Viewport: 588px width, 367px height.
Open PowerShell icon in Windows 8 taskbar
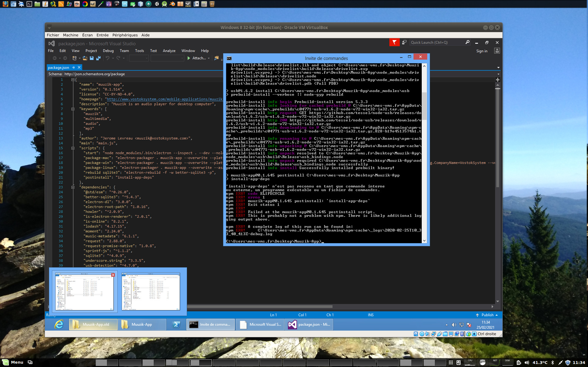176,324
